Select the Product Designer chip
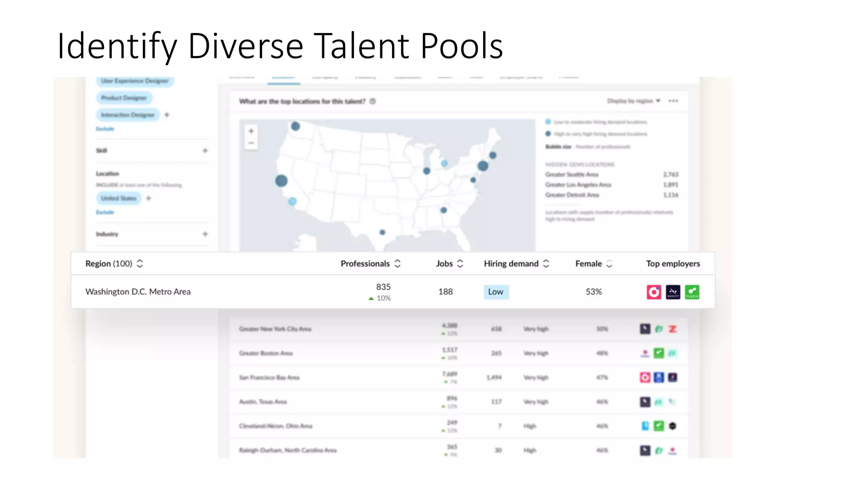Image resolution: width=868 pixels, height=488 pixels. point(124,98)
